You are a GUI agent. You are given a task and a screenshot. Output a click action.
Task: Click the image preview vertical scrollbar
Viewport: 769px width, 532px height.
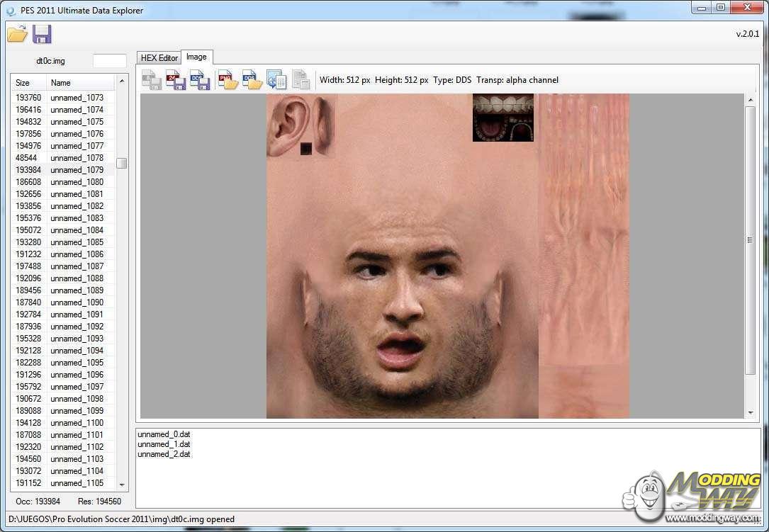coord(751,241)
